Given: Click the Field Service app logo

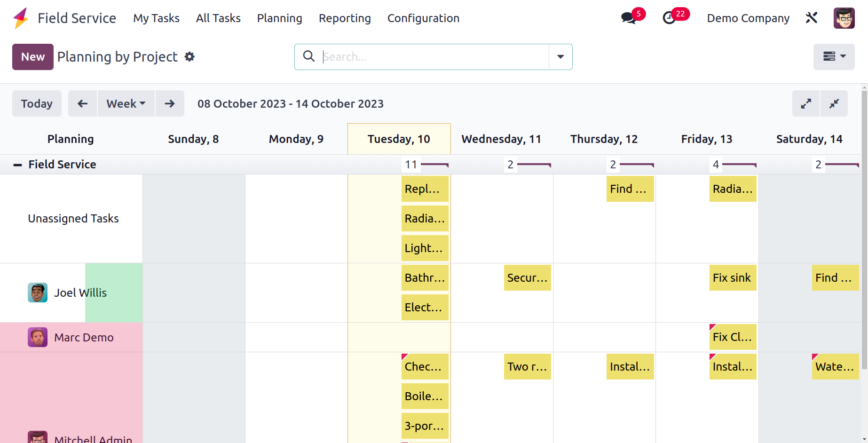Looking at the screenshot, I should [x=21, y=18].
